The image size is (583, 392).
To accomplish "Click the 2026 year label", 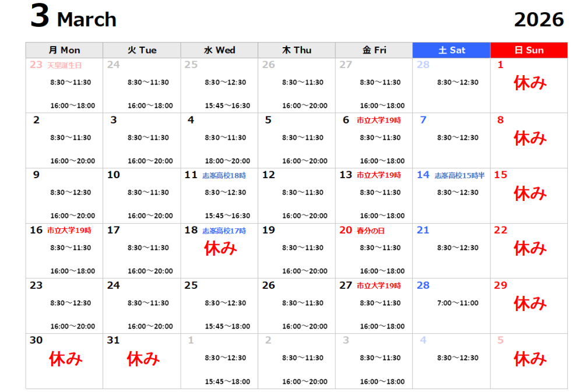I will click(539, 20).
